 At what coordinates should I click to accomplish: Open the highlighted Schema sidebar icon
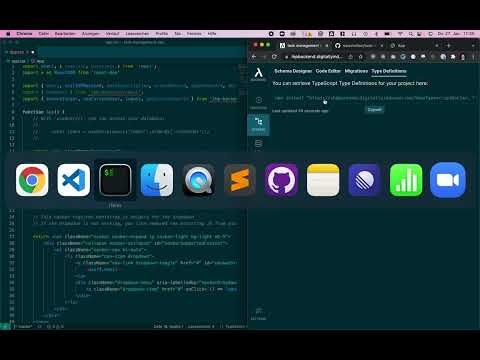point(258,124)
